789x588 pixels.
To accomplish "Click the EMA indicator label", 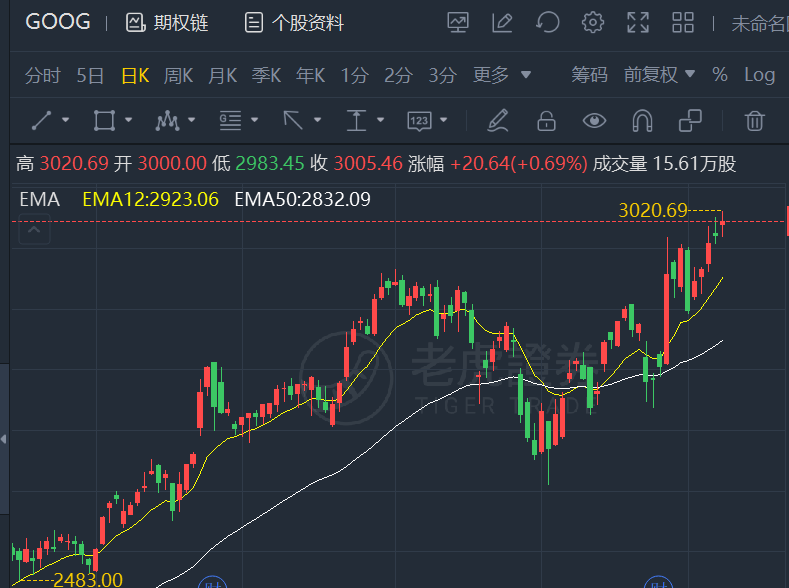I will (39, 200).
